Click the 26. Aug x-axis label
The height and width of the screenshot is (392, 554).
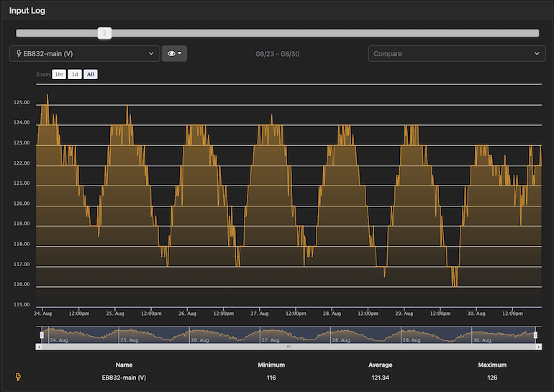tap(187, 314)
